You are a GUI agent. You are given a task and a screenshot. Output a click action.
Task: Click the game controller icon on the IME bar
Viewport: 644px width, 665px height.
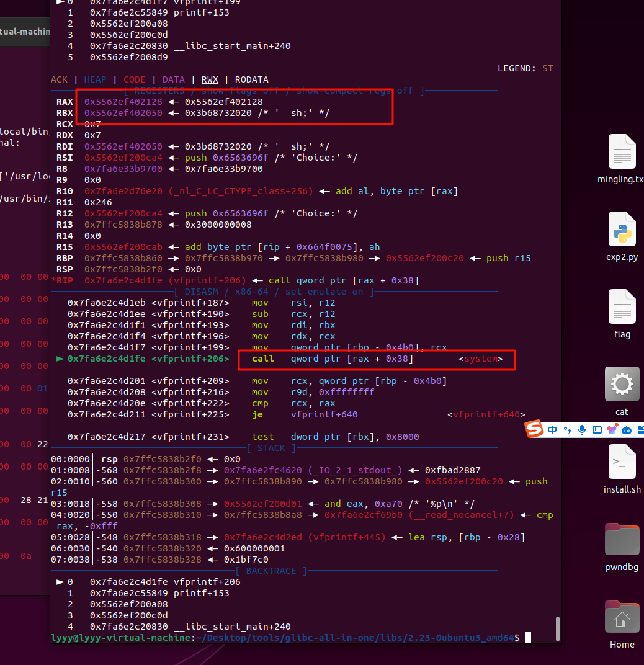pos(627,431)
